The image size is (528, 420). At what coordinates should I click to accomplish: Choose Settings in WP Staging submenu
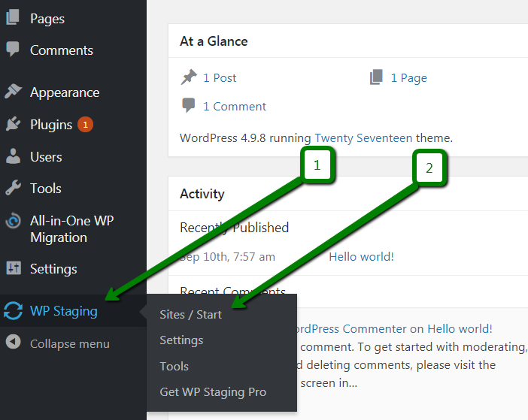click(181, 340)
